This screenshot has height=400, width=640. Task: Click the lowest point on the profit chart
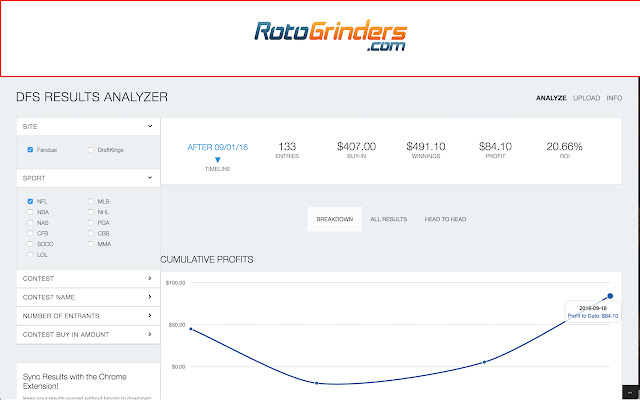tap(317, 383)
